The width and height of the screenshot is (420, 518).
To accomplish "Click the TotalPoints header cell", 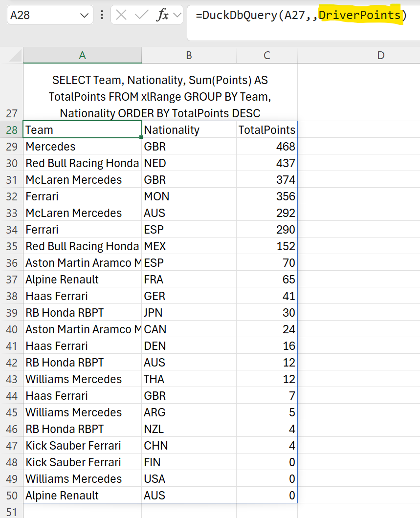I will pos(266,130).
